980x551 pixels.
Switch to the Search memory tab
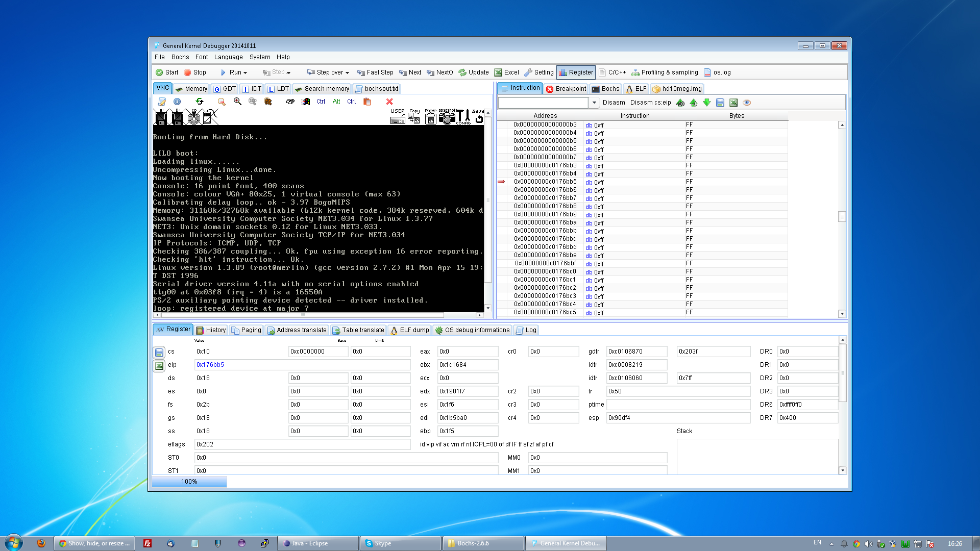coord(322,89)
